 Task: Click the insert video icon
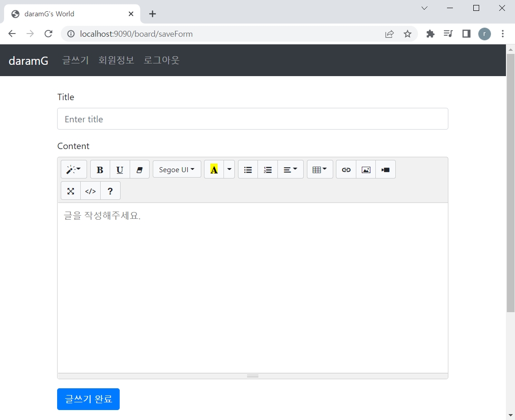point(386,169)
